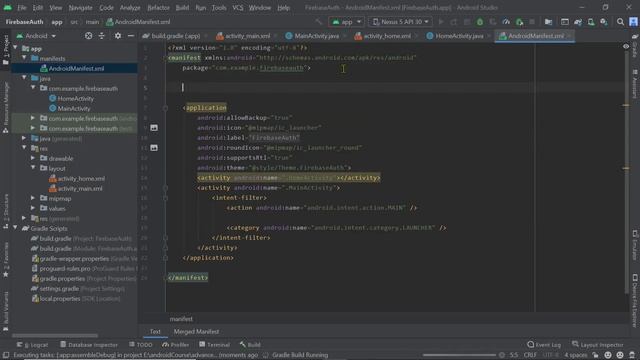Open the TODO tool window

141,345
